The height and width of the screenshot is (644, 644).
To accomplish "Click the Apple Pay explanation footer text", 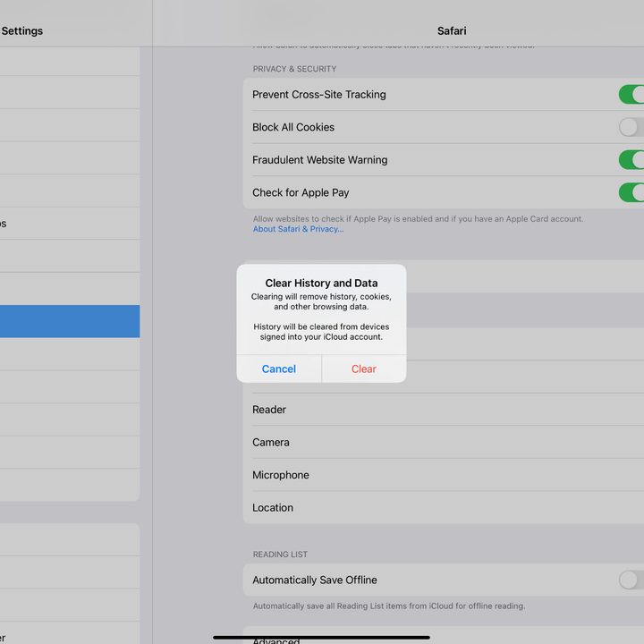I will coord(418,219).
